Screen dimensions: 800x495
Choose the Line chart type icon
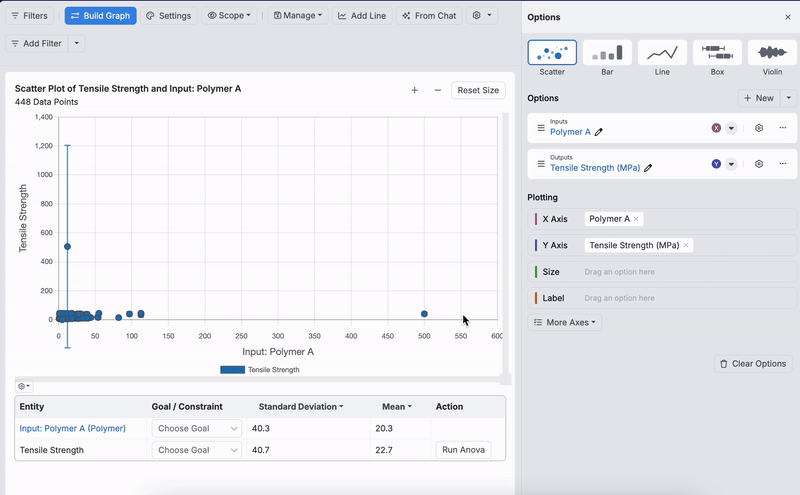(662, 53)
